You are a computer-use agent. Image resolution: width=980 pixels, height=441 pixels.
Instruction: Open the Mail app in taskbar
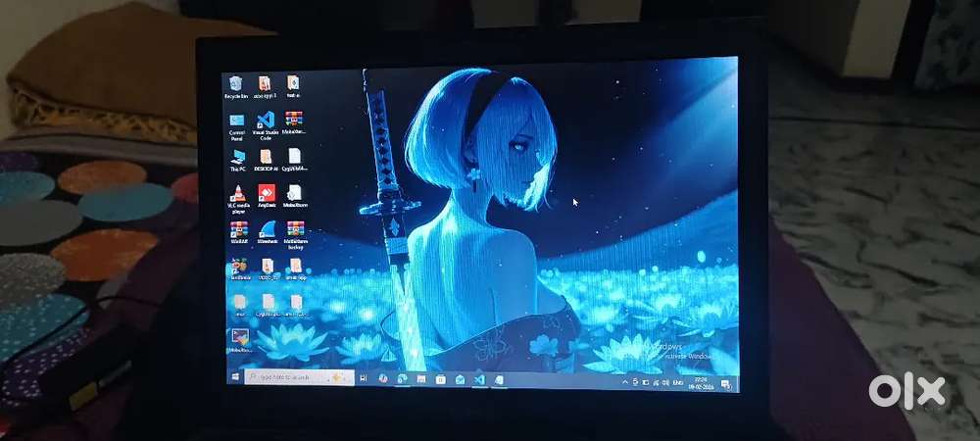(x=459, y=379)
